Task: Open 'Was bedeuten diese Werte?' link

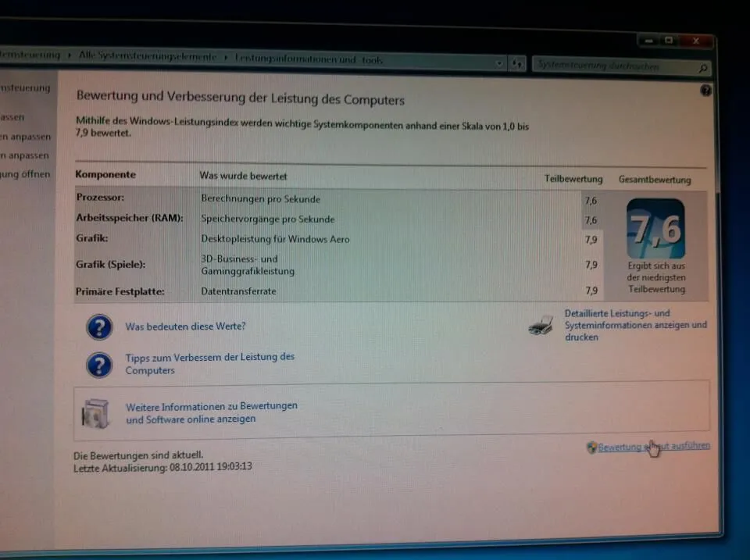Action: pos(185,326)
